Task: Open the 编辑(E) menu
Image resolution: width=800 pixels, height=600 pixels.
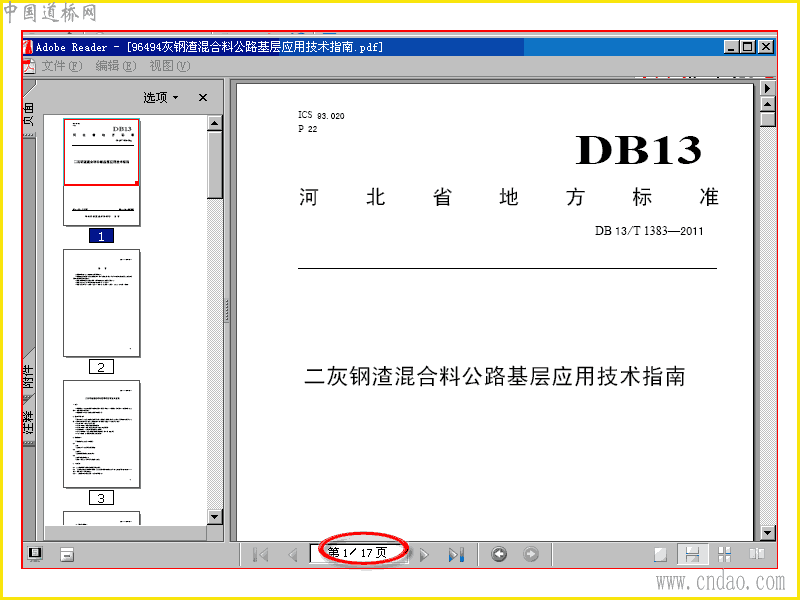Action: 116,66
